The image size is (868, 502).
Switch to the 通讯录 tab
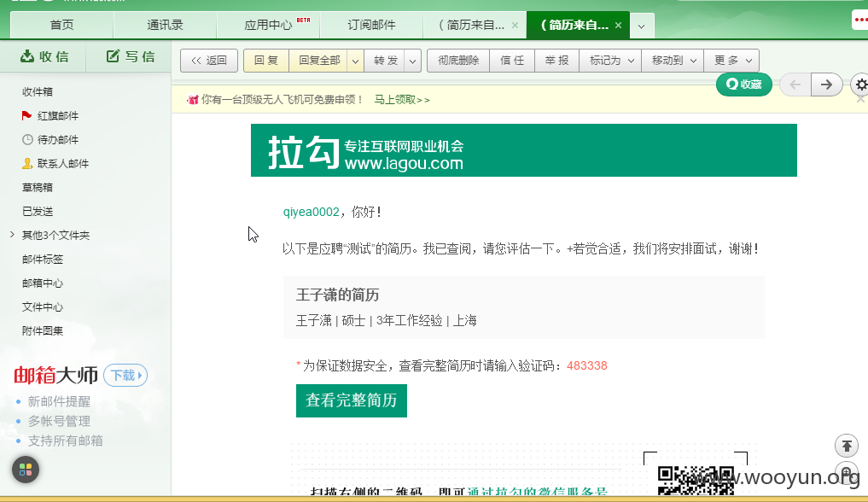click(x=165, y=25)
